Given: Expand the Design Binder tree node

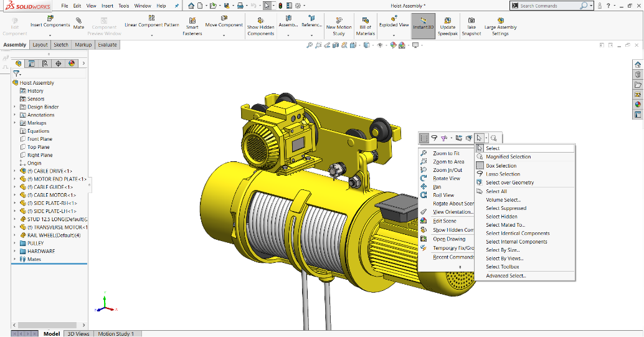Looking at the screenshot, I should click(15, 107).
